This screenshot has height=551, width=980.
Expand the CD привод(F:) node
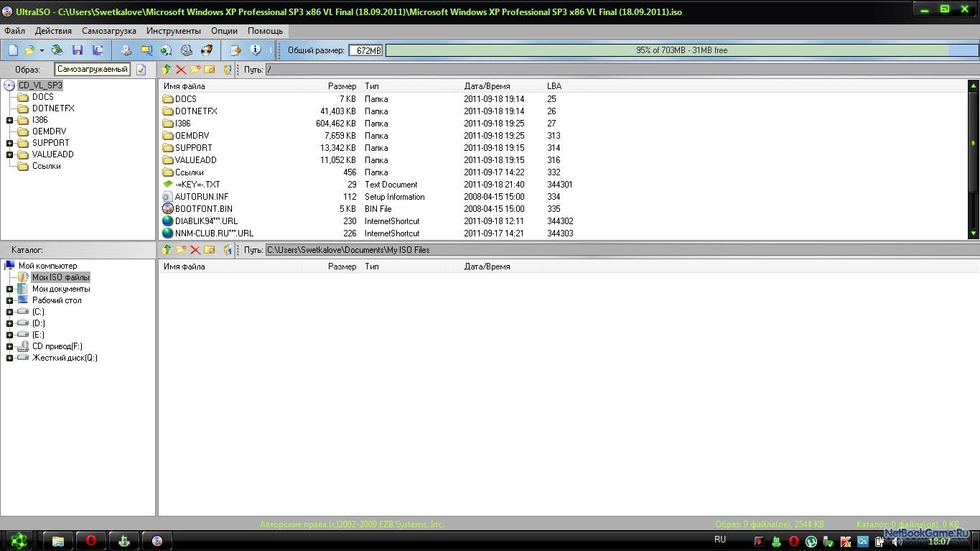coord(10,346)
